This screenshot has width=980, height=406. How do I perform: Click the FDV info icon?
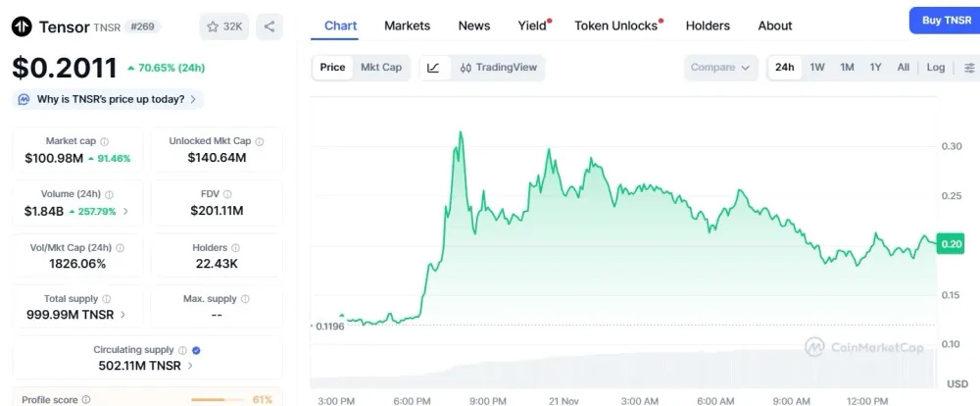coord(227,194)
